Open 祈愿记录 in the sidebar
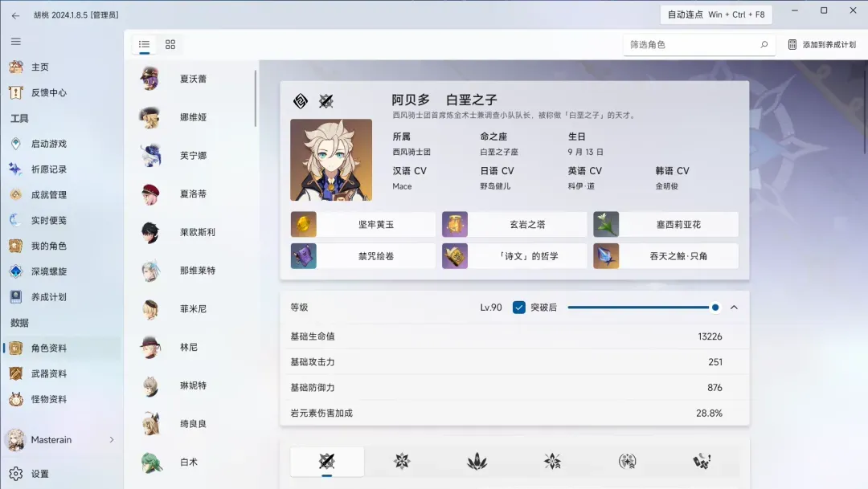The height and width of the screenshot is (489, 868). tap(49, 169)
